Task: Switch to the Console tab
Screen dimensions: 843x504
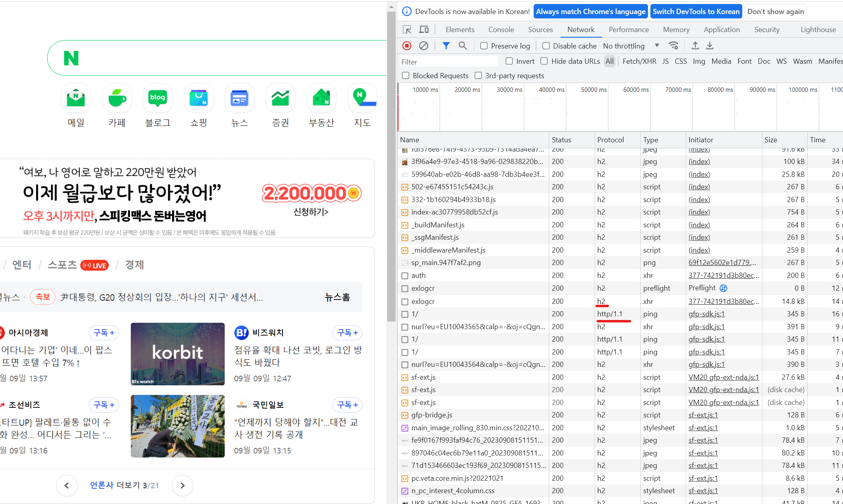Action: coord(501,29)
